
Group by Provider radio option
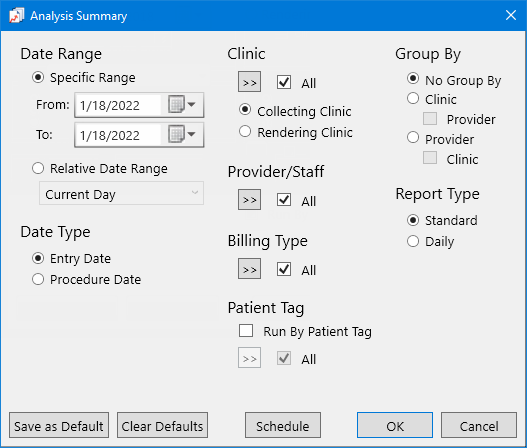(x=413, y=137)
